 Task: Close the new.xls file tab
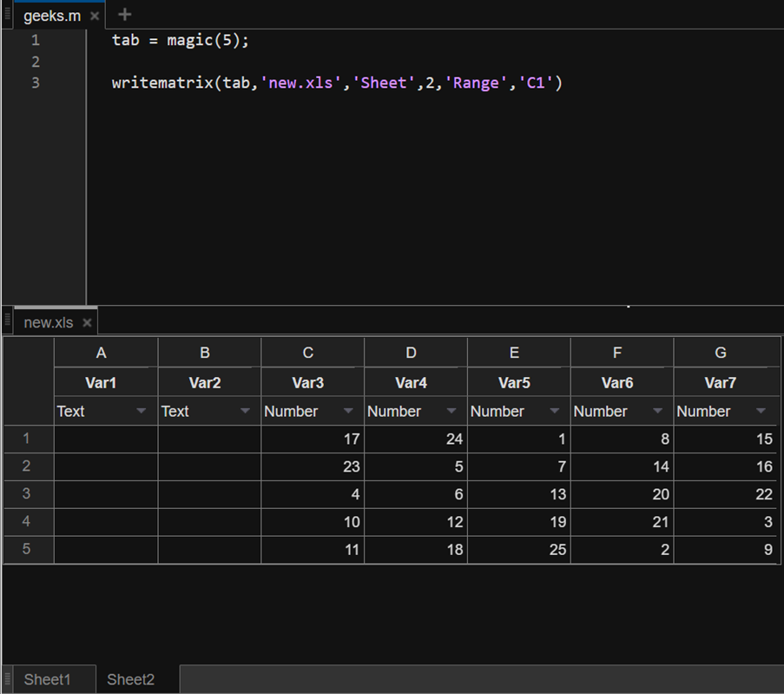coord(87,323)
